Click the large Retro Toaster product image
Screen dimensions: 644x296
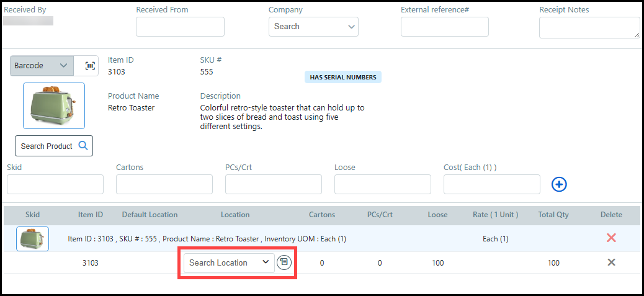[x=54, y=105]
